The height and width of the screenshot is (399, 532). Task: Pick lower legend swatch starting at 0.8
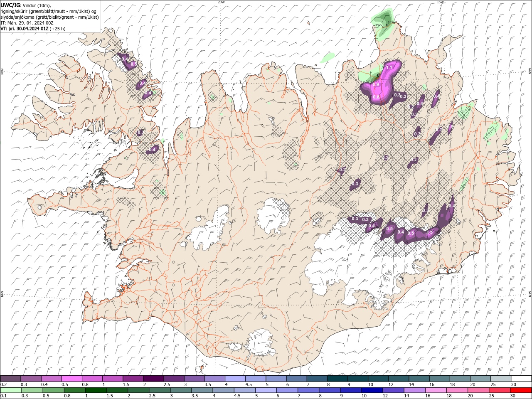pyautogui.click(x=74, y=390)
